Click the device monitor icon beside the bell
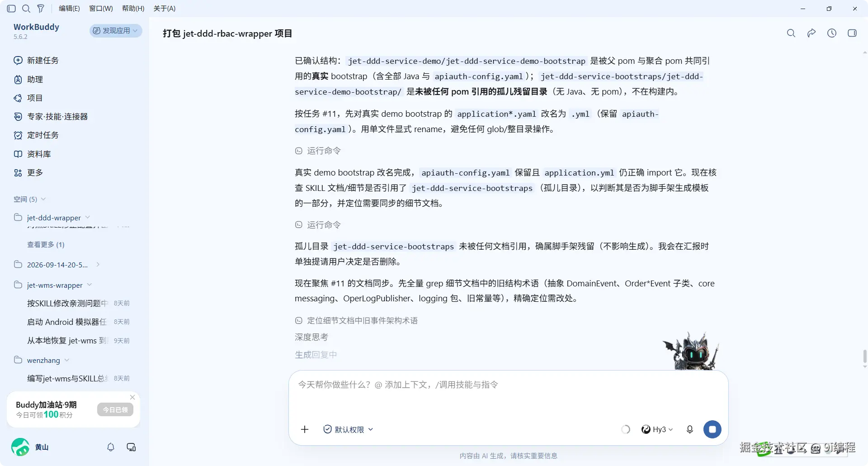 131,447
